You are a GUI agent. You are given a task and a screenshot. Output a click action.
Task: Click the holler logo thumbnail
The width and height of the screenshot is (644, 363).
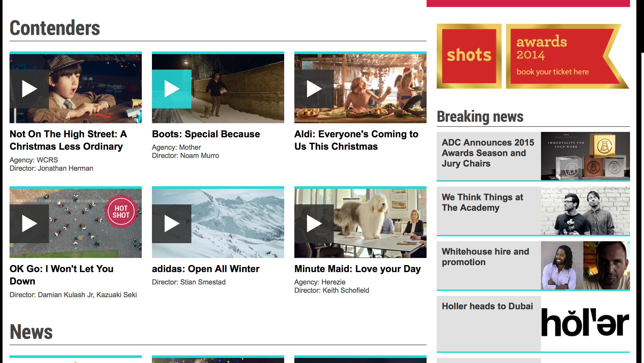pos(585,323)
